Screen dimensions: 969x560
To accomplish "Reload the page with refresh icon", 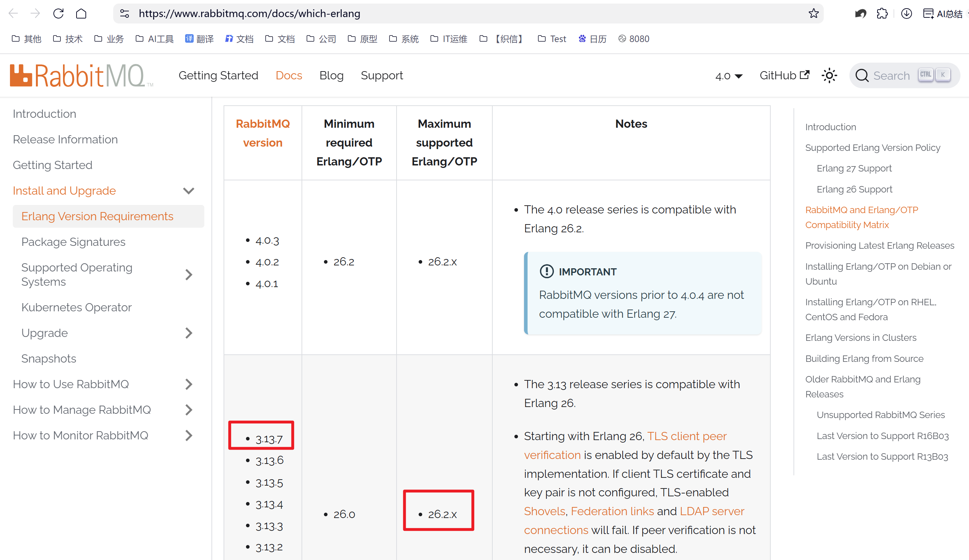I will point(58,14).
